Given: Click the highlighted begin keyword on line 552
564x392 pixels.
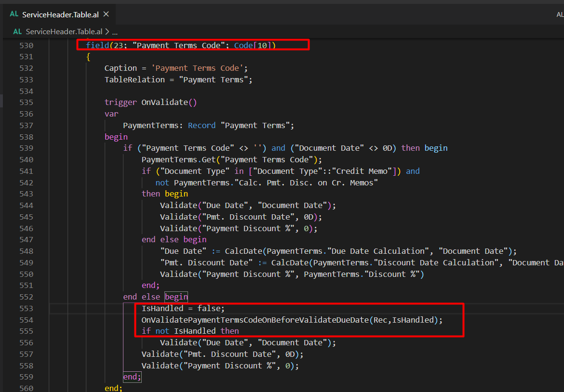Looking at the screenshot, I should 176,297.
